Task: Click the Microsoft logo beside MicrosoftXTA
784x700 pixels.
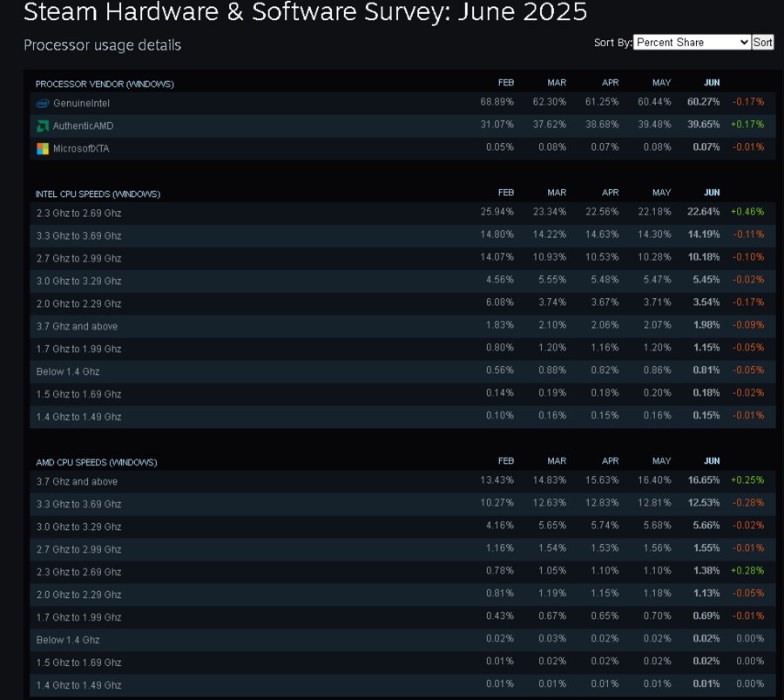Action: [x=42, y=149]
